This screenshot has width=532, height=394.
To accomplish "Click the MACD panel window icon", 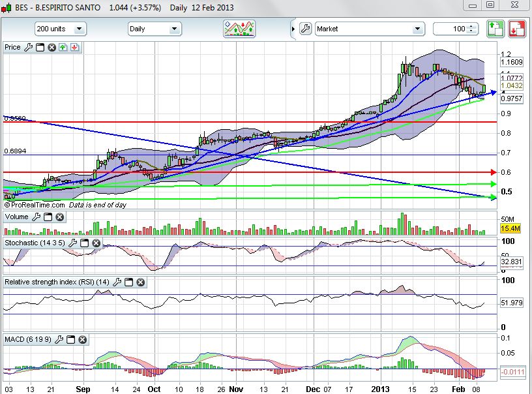I will tap(70, 339).
